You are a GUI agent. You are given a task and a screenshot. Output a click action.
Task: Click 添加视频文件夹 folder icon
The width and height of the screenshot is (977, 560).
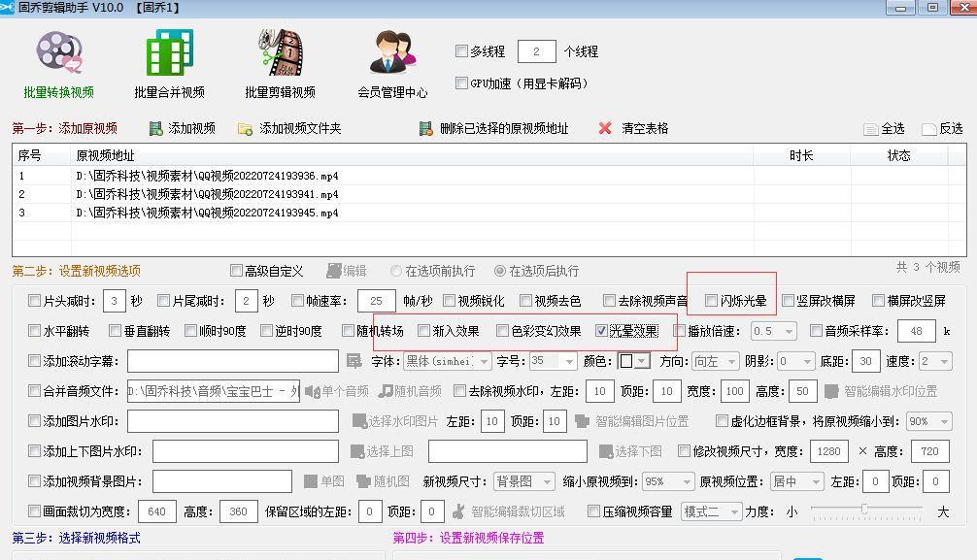coord(245,129)
